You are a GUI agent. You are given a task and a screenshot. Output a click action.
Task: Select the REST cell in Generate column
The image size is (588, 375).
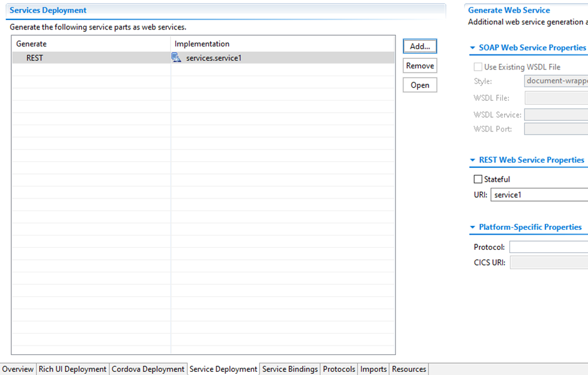click(x=34, y=58)
